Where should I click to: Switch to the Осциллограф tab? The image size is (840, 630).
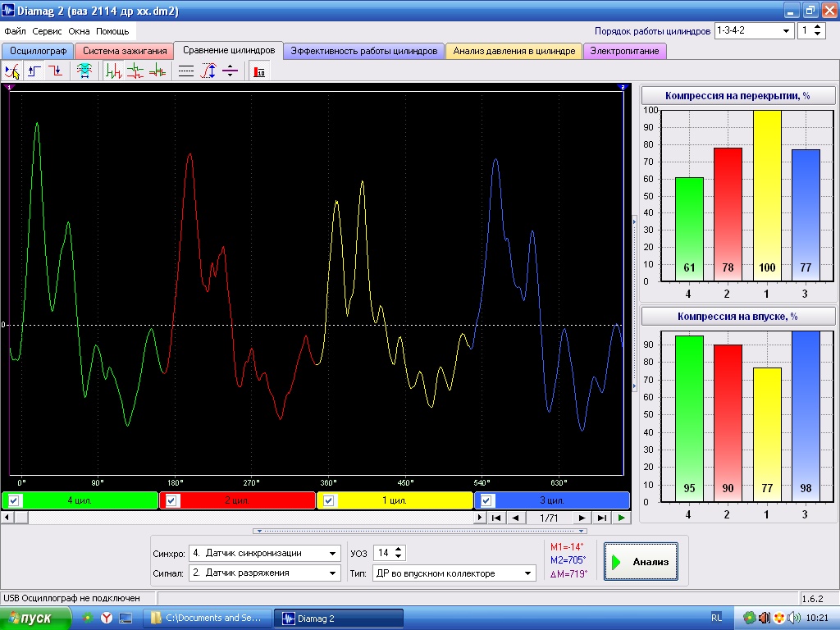tap(38, 51)
